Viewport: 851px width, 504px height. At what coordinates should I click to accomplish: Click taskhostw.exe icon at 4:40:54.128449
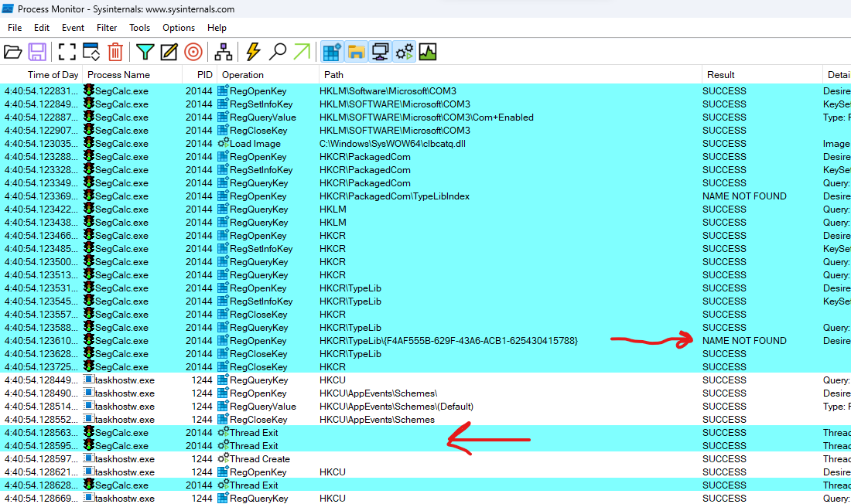(88, 380)
